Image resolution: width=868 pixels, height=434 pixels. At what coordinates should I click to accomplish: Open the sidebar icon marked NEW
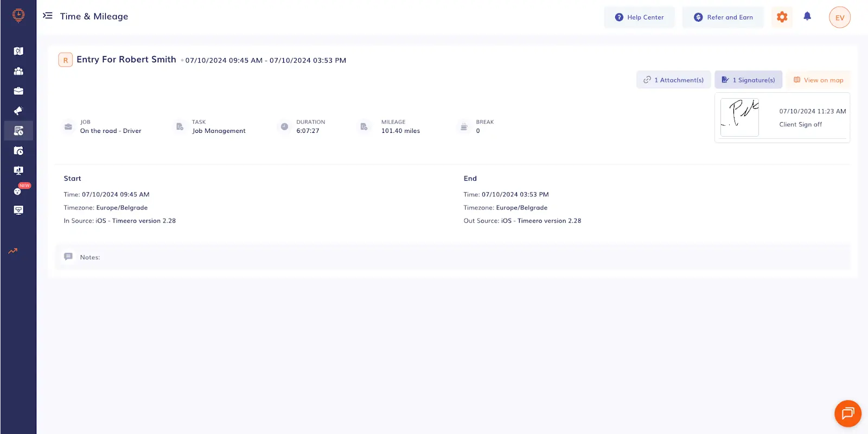pyautogui.click(x=18, y=190)
